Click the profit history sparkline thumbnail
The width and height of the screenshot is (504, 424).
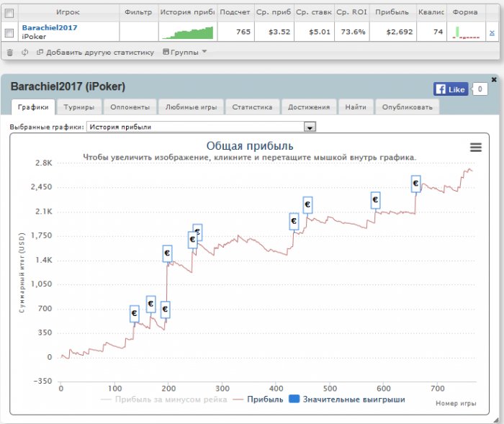(187, 32)
